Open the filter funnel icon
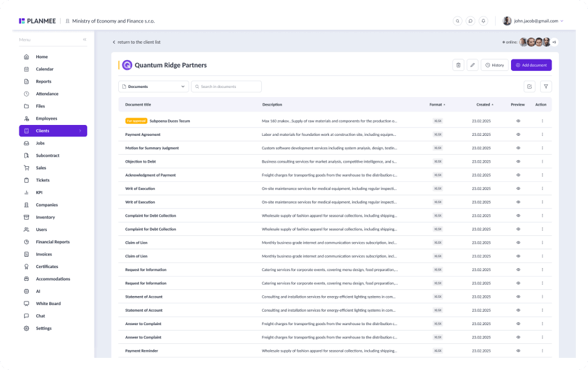588x370 pixels. (x=546, y=87)
